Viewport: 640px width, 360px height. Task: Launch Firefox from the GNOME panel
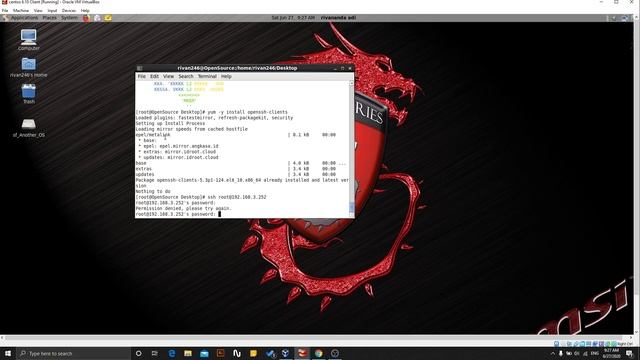87,18
